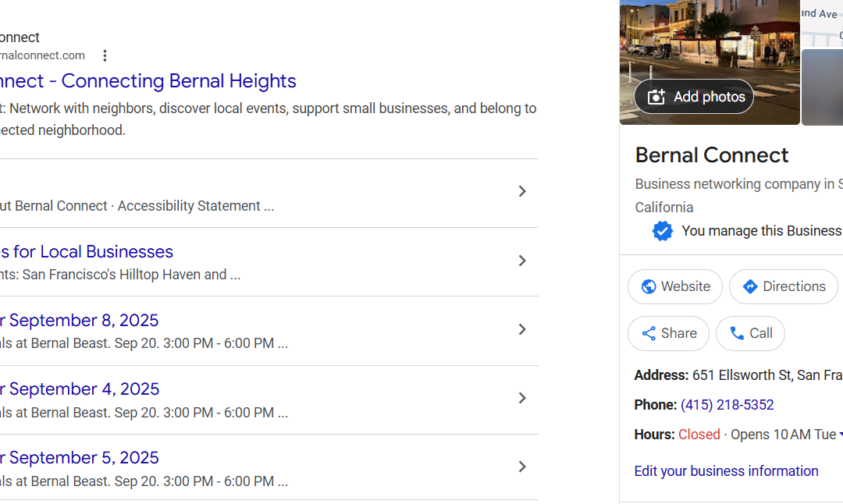This screenshot has height=504, width=843.
Task: Select the Directions arrow icon
Action: [x=750, y=286]
